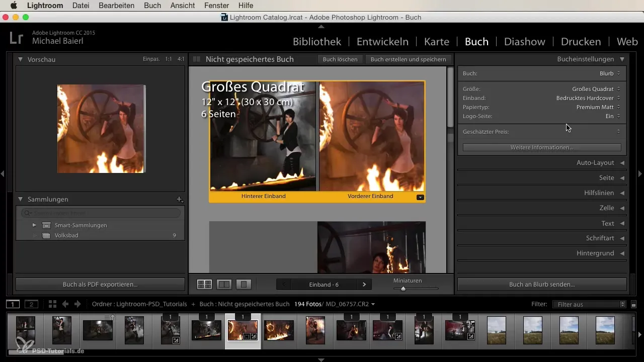
Task: Open grid view icon in filmstrip bar
Action: tap(52, 304)
